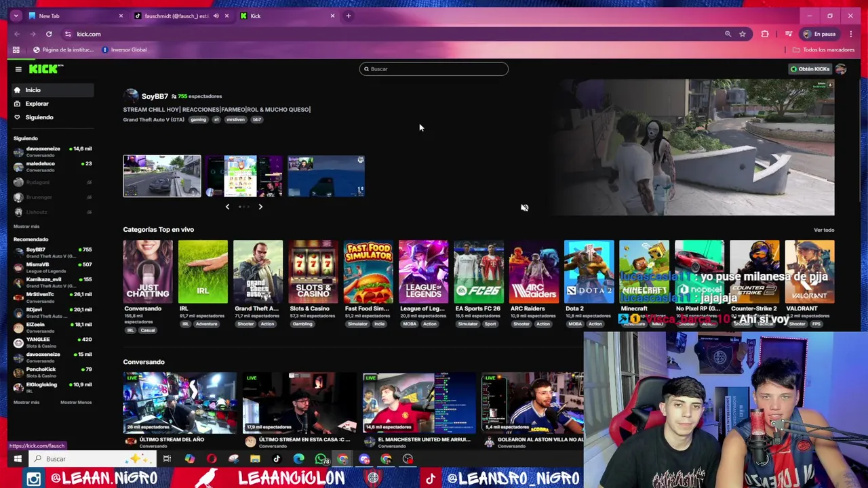Open MrStivenTc recommended channel
Viewport: 868px width, 488px height.
52,298
